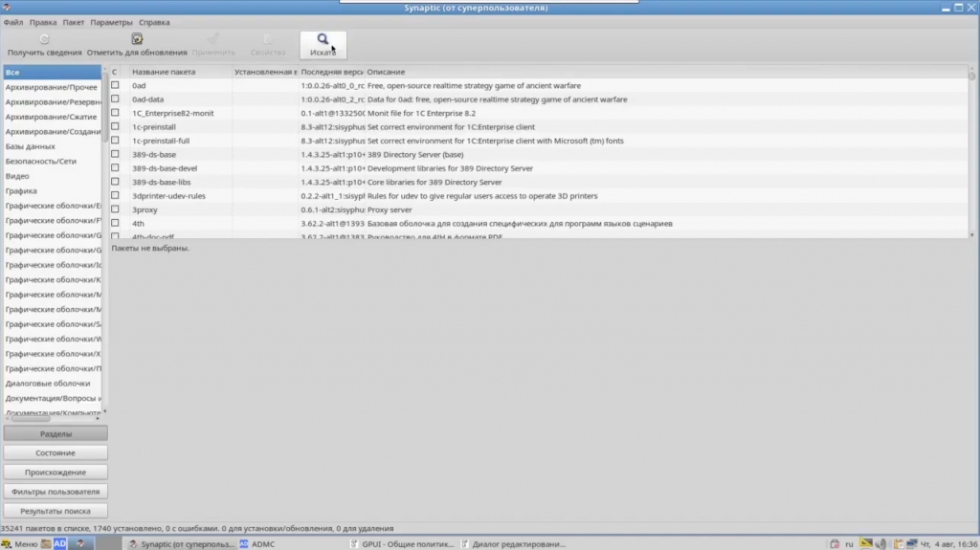Toggle the checkbox for package 0ad-data
This screenshot has height=550, width=980.
click(x=115, y=99)
